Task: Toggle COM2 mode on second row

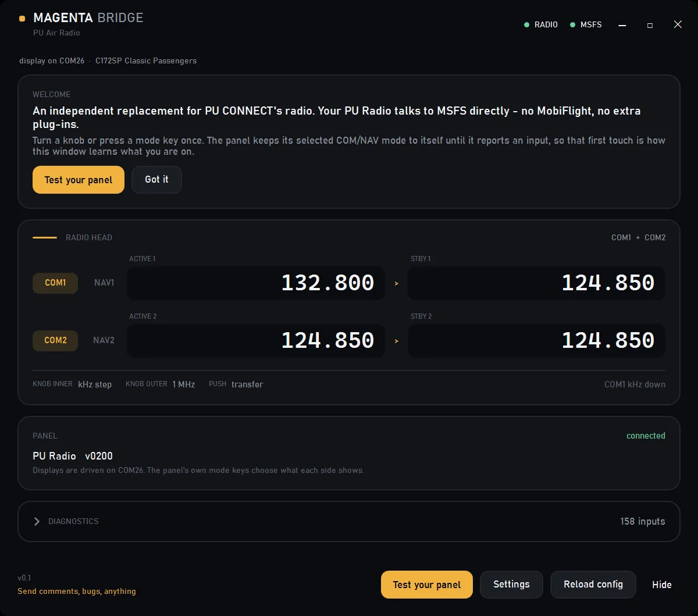Action: tap(55, 340)
